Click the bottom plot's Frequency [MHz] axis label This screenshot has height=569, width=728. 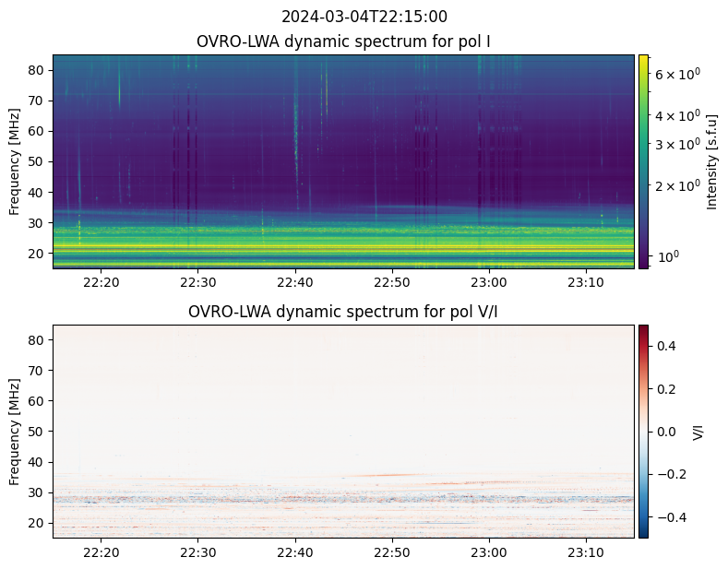pos(15,431)
